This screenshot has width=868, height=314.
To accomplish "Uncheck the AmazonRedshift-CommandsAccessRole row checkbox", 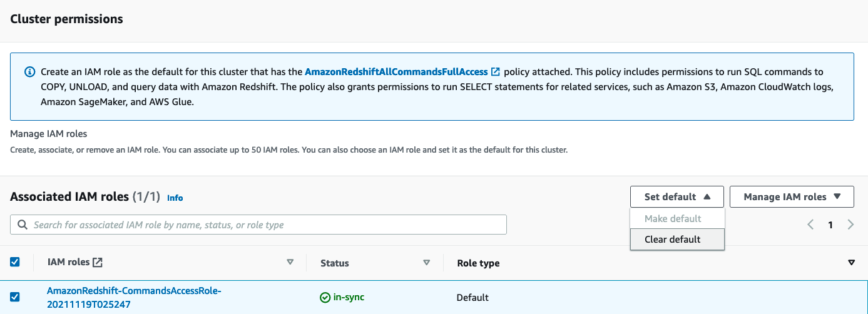I will [x=15, y=296].
